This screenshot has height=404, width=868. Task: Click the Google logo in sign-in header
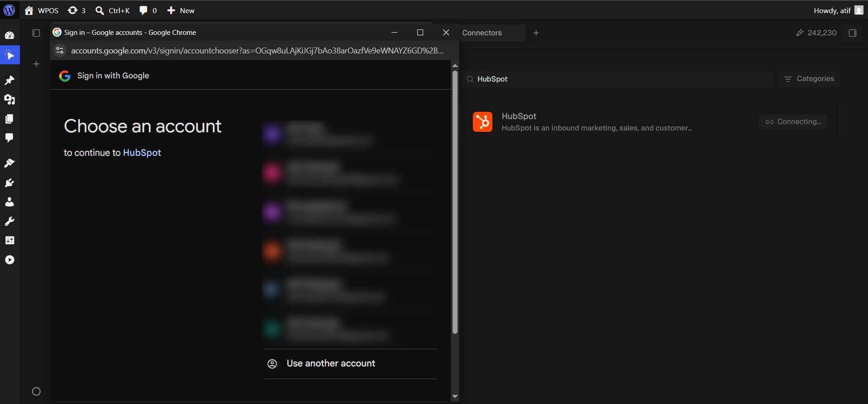click(x=65, y=76)
